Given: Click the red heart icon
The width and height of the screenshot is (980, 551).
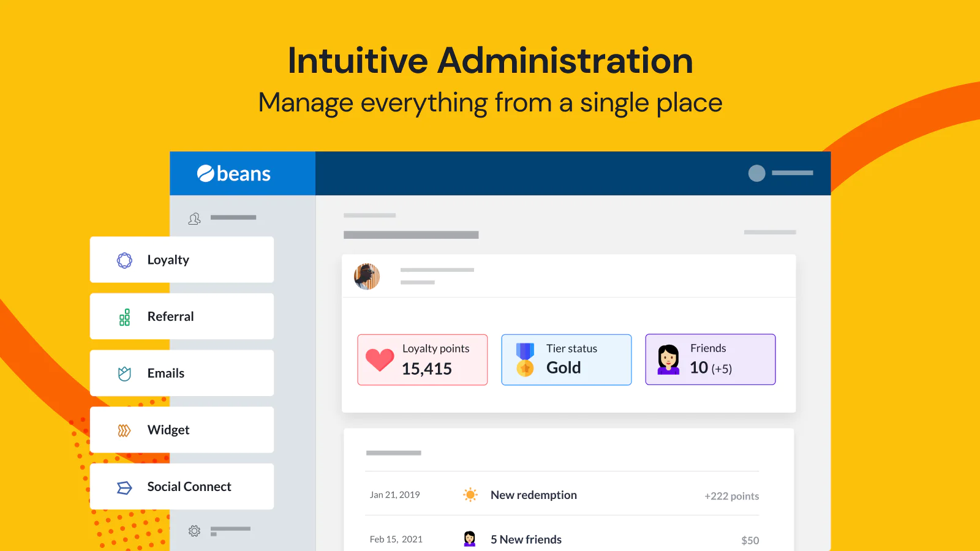Looking at the screenshot, I should [380, 359].
